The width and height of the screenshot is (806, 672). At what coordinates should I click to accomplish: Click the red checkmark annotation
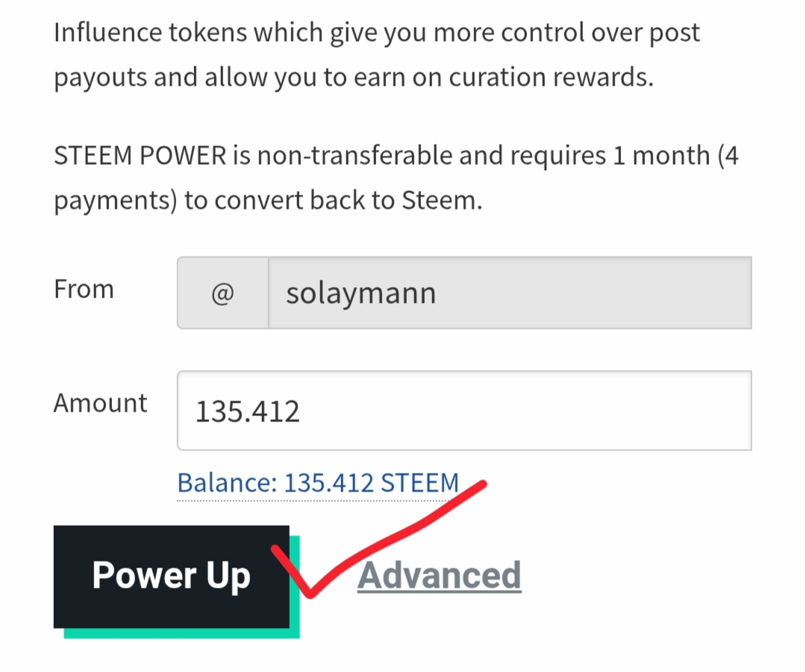[x=378, y=539]
